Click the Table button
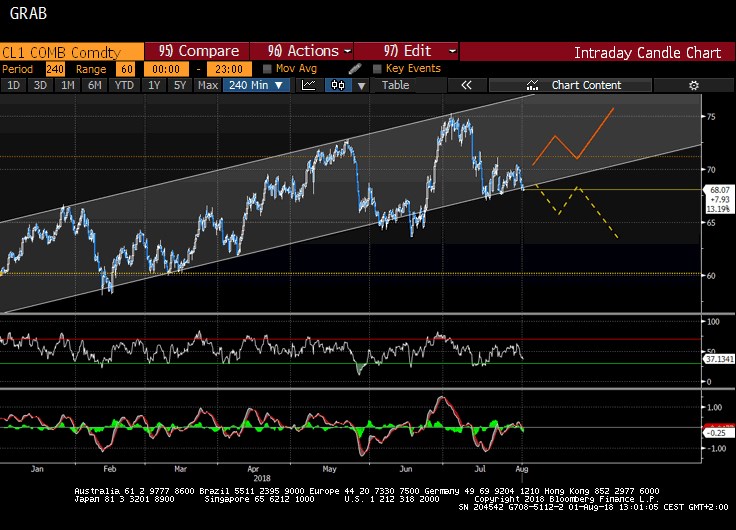 coord(395,85)
